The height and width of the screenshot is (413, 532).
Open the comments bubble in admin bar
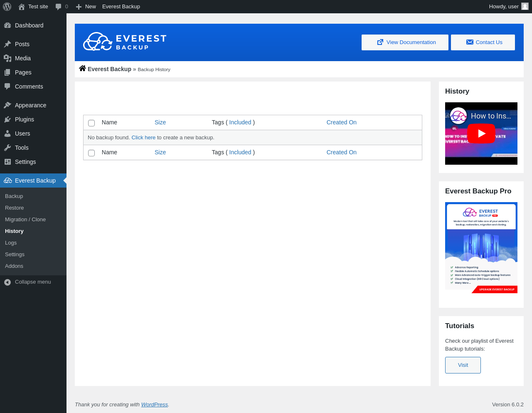pyautogui.click(x=59, y=7)
